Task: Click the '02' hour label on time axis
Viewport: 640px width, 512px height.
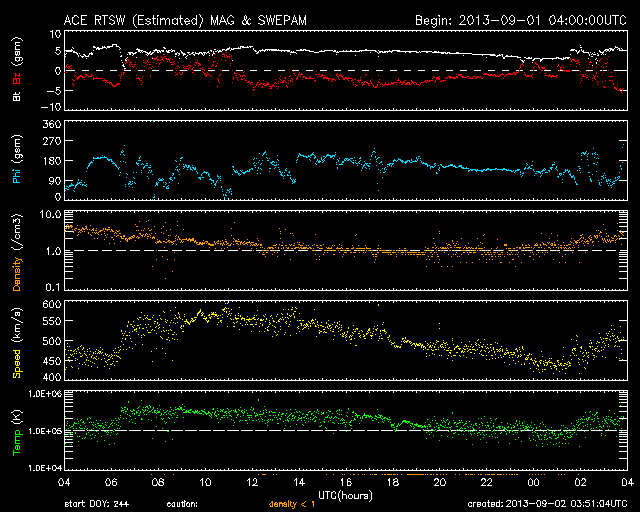Action: tap(580, 483)
